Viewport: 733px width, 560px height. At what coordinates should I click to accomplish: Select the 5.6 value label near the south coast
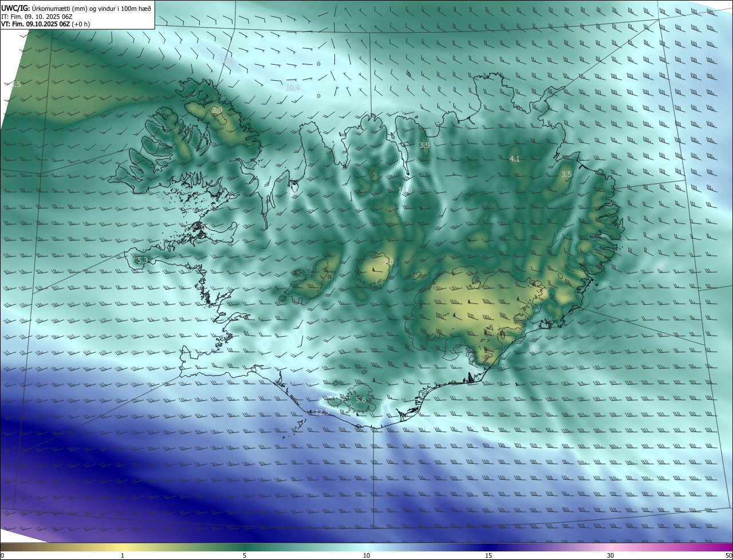coord(361,400)
